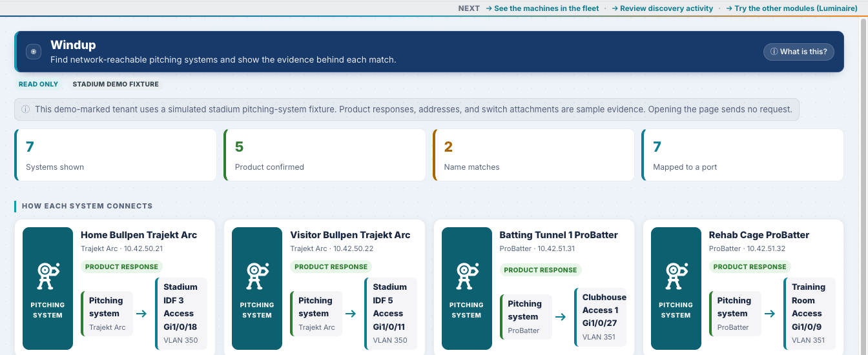Click the info icon in demo notice
Screen dimensions: 868x355
click(26, 109)
